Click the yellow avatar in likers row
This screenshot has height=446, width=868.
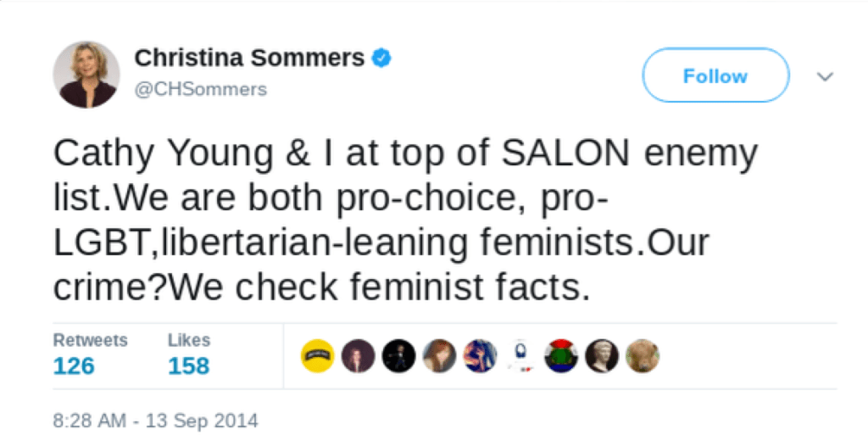[317, 356]
